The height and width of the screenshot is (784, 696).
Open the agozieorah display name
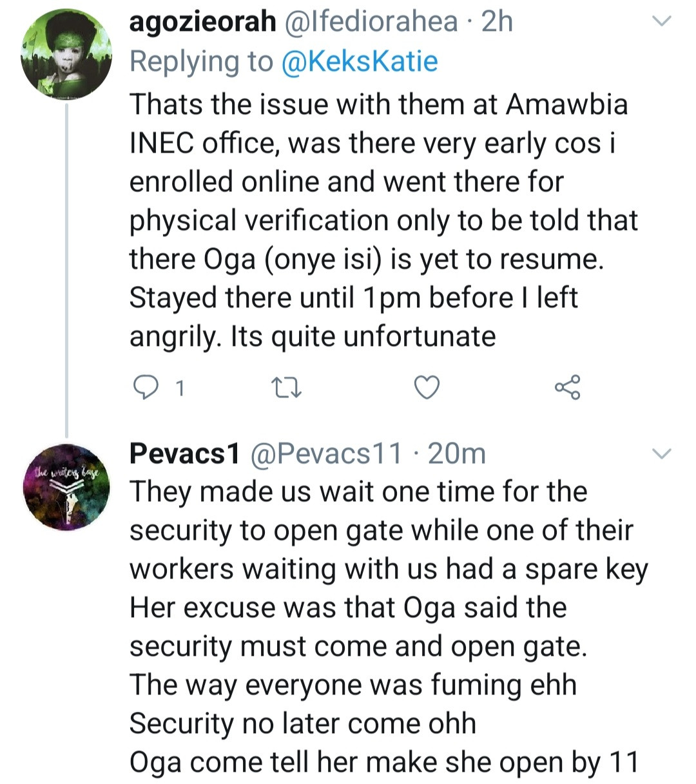202,22
